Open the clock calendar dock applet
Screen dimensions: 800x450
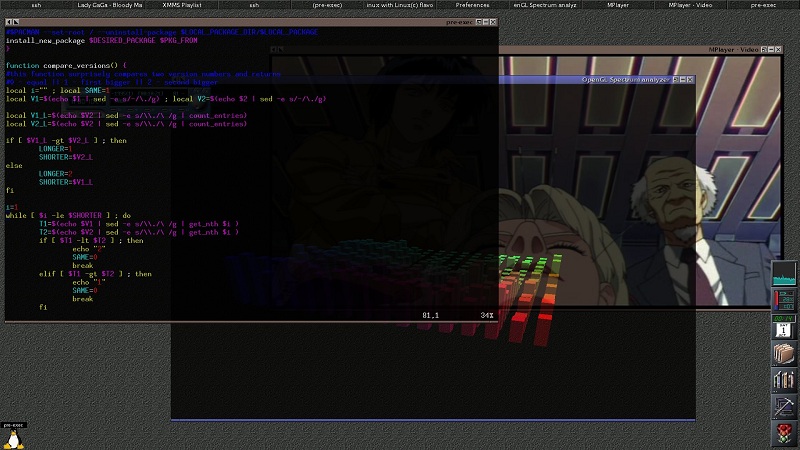click(784, 326)
